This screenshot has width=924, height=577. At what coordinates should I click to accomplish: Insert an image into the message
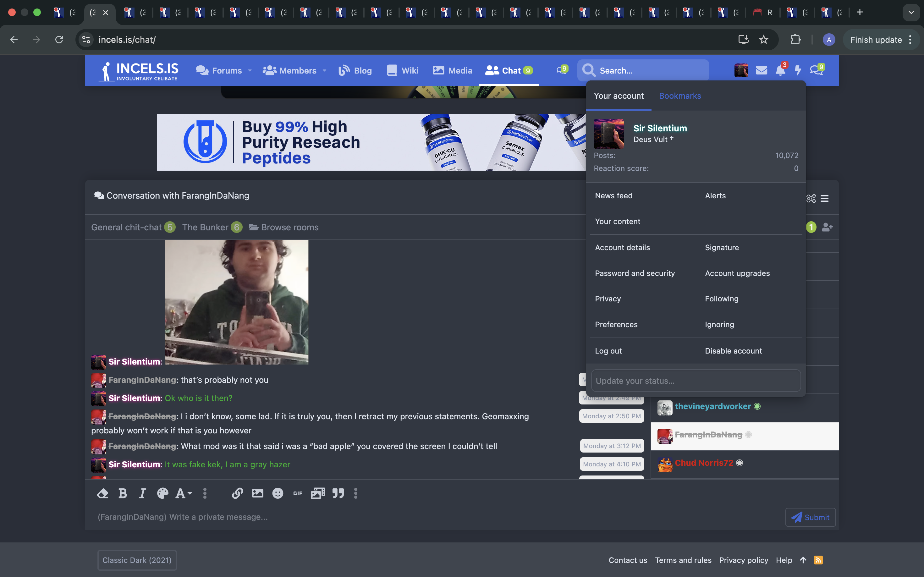point(258,493)
